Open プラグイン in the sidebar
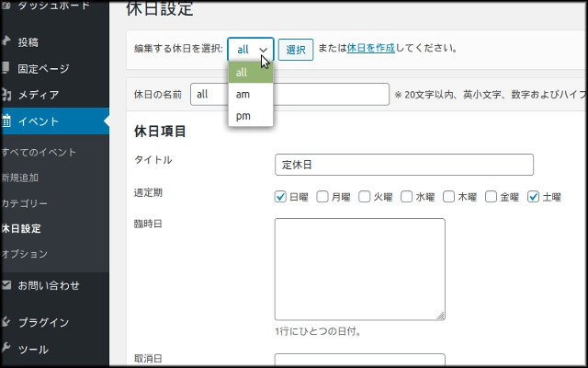This screenshot has width=588, height=368. click(44, 323)
